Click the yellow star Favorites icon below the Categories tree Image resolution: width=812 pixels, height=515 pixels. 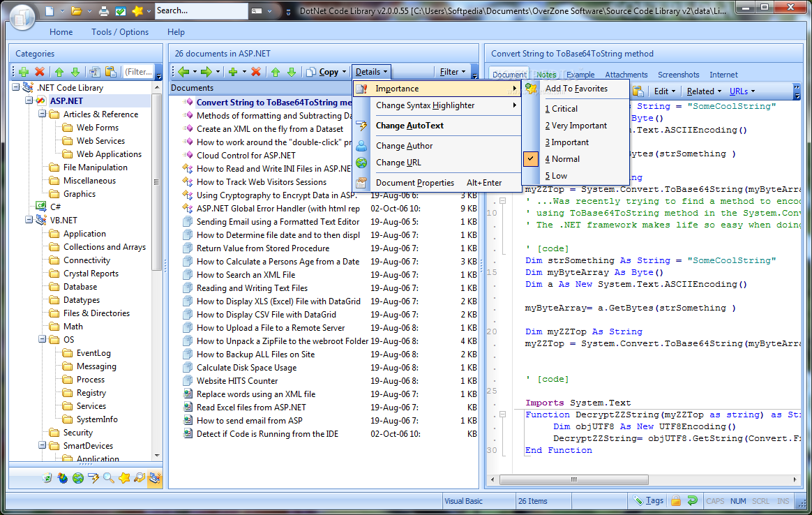coord(124,478)
